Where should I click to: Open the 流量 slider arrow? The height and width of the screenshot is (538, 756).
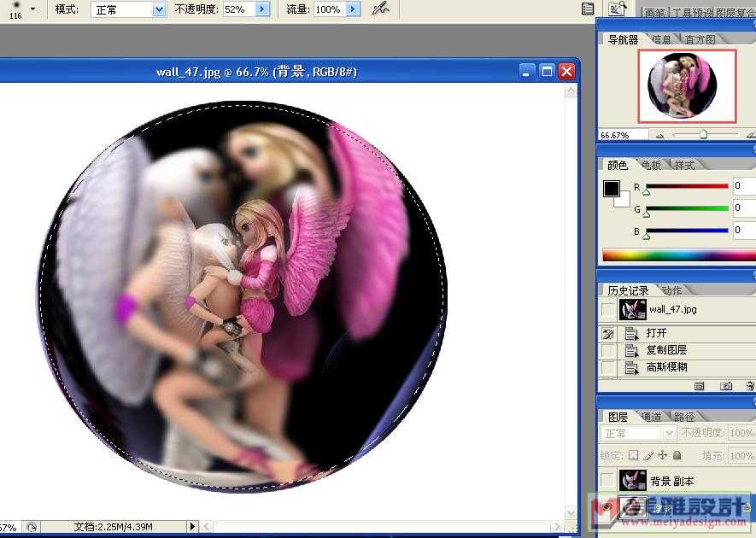click(354, 9)
